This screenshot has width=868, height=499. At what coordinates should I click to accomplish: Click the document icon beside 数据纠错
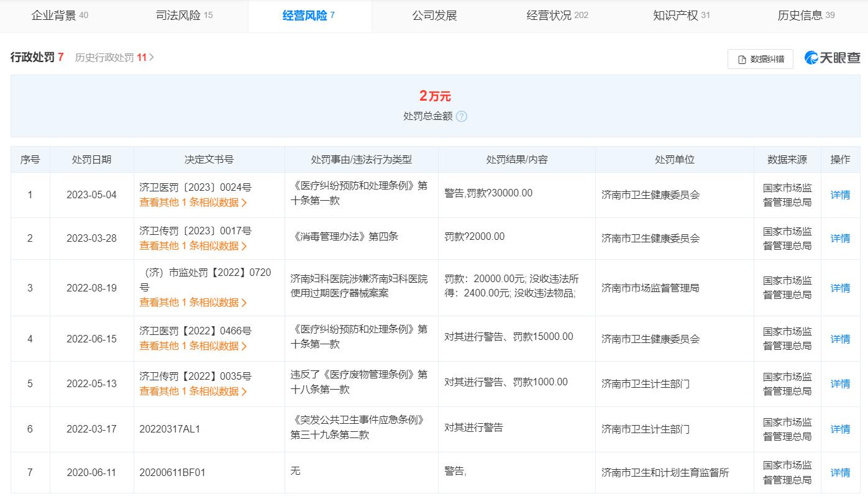coord(739,58)
